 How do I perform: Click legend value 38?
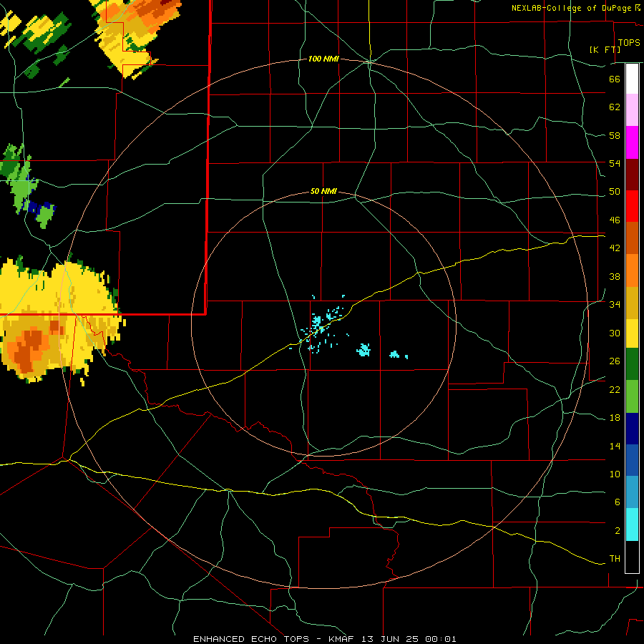coord(615,276)
